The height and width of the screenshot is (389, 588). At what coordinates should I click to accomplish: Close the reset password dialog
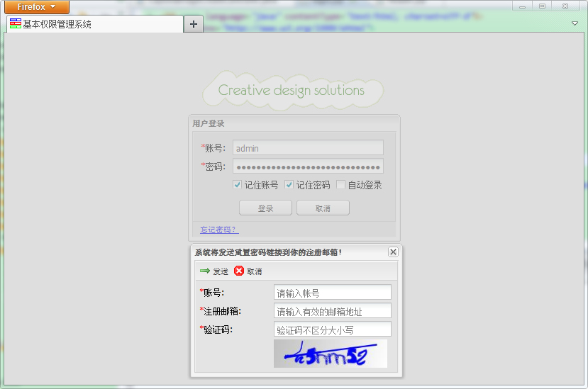pos(393,252)
